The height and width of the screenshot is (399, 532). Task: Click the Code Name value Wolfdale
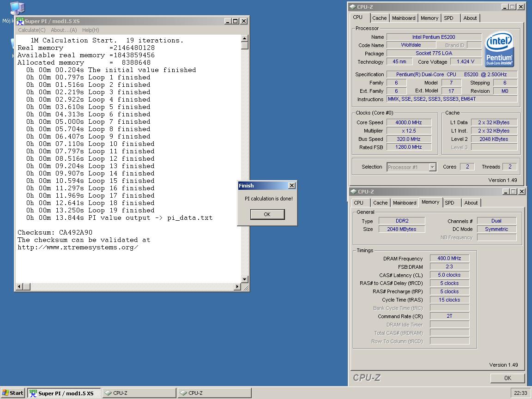(411, 45)
